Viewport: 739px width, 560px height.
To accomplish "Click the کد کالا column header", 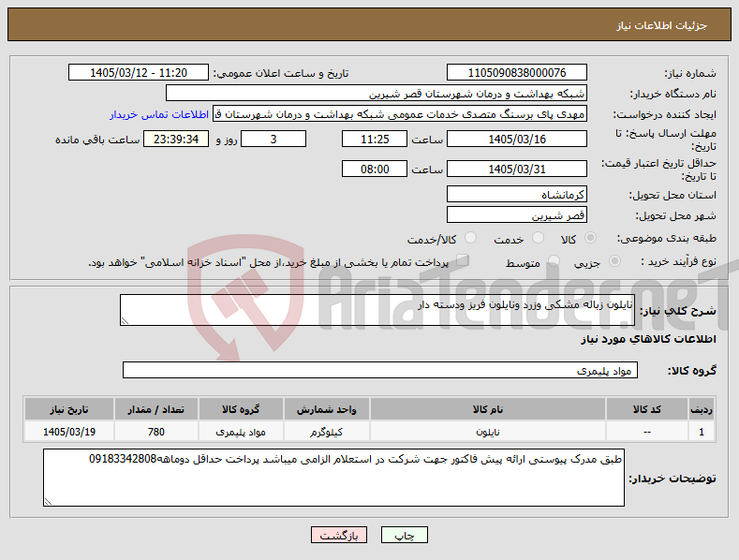I will point(646,409).
